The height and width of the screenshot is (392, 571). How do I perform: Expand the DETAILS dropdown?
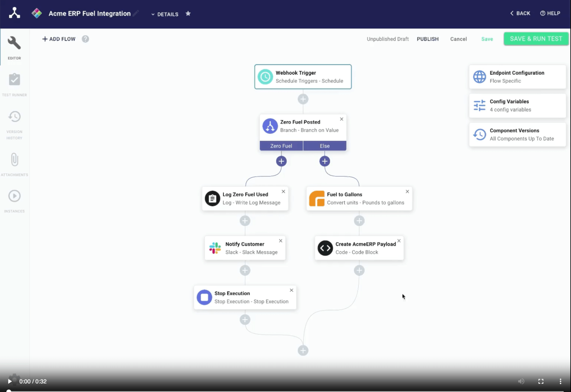pyautogui.click(x=165, y=14)
